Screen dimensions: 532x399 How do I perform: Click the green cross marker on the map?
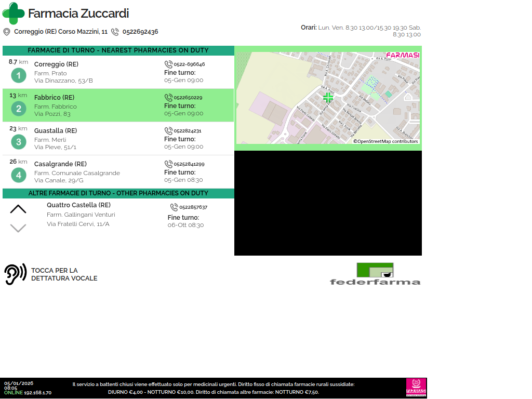point(328,97)
